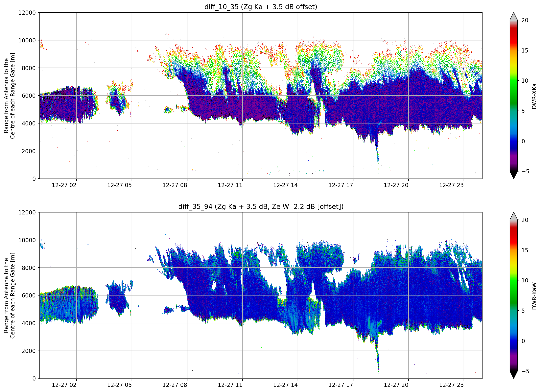Click the "12-27 20" tick label under the diff_10_35 plot
541x392 pixels.
pos(396,185)
